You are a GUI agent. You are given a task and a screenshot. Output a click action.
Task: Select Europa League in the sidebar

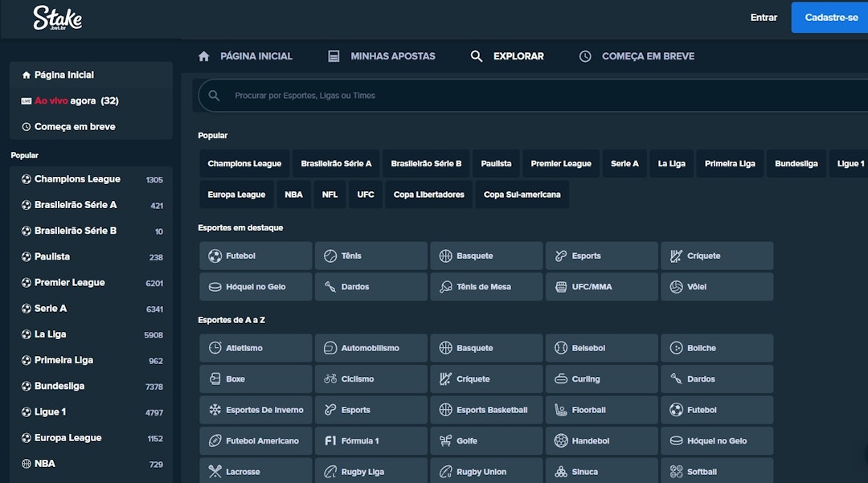tap(92, 438)
